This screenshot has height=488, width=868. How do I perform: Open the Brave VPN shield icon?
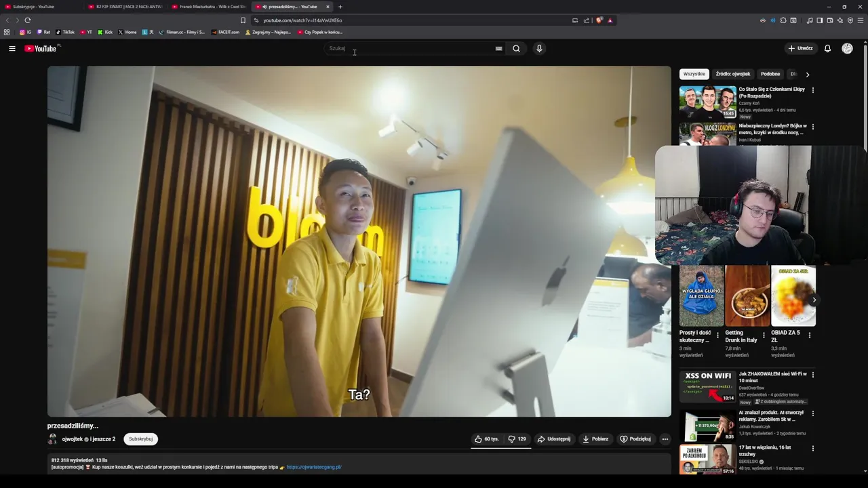point(850,20)
